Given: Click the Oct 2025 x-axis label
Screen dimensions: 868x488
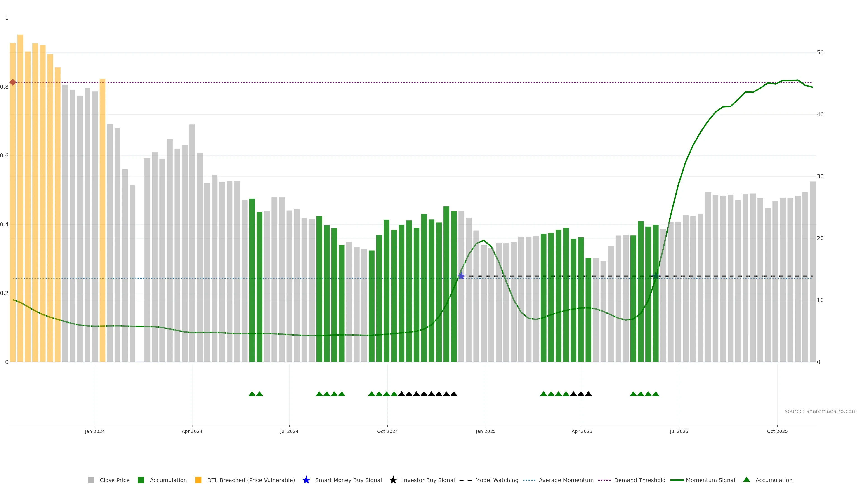Looking at the screenshot, I should tap(777, 431).
